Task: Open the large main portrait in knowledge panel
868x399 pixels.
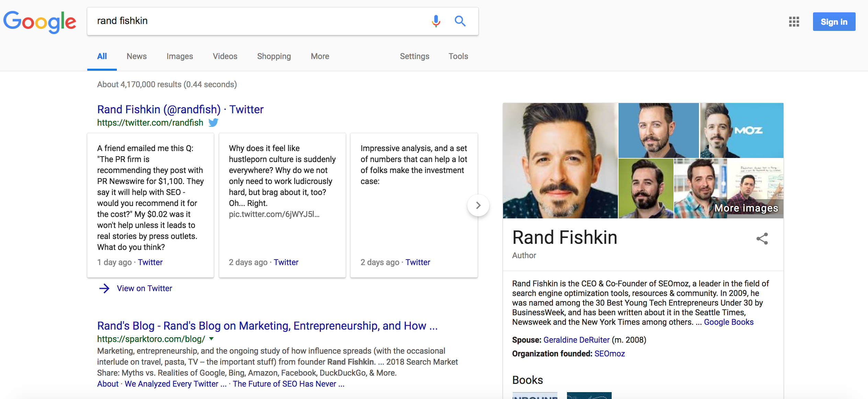Action: pos(560,160)
